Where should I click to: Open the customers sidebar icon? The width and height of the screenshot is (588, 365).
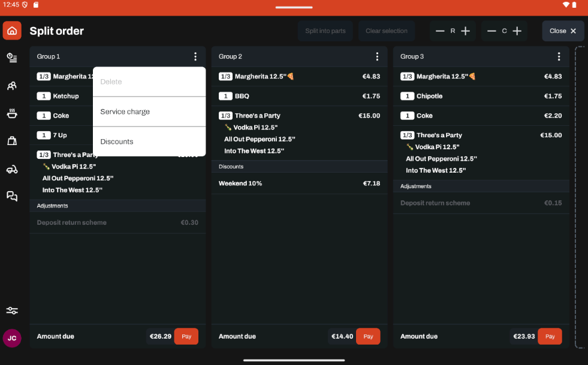[12, 86]
